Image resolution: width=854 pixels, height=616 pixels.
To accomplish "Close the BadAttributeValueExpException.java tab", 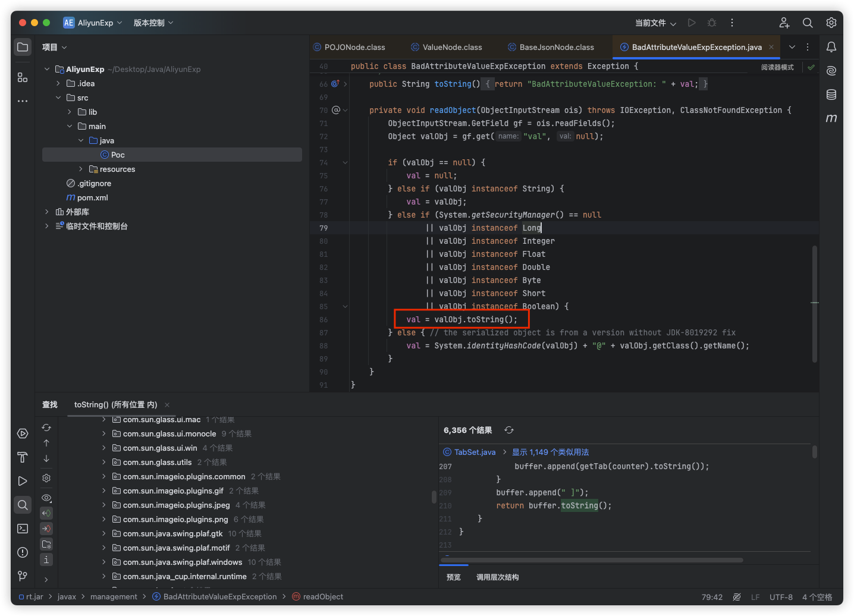I will click(x=771, y=47).
